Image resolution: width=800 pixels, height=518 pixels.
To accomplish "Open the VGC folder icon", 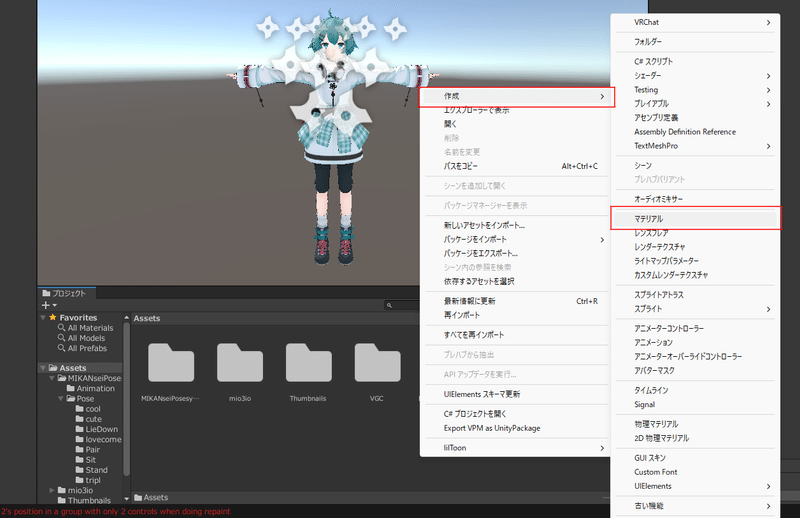I will 378,362.
